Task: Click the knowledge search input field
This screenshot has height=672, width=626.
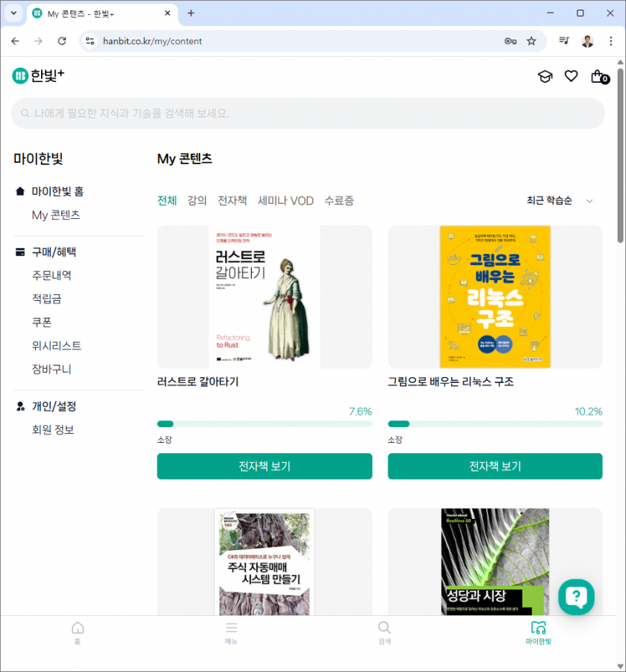Action: click(308, 113)
